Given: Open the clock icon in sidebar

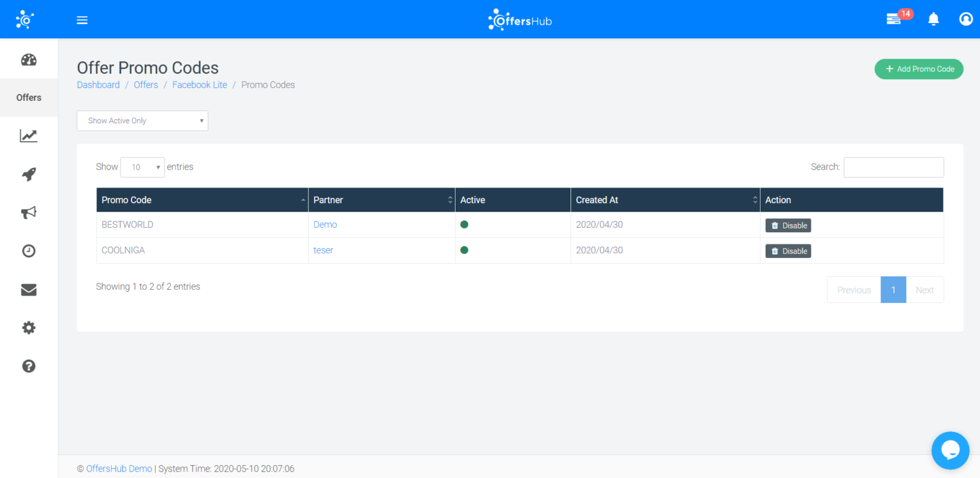Looking at the screenshot, I should (x=29, y=251).
